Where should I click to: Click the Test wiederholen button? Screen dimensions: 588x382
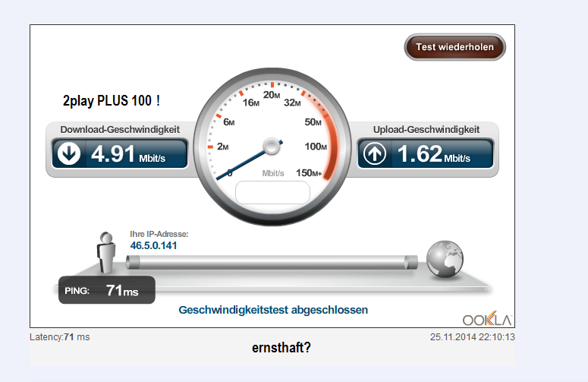click(x=455, y=47)
